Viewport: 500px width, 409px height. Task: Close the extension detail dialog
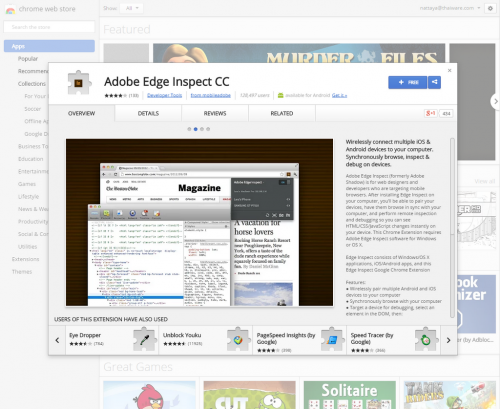tap(449, 70)
